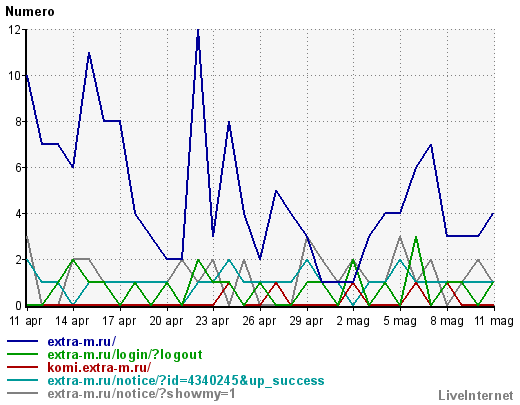Click the komi.extra-m.ru/ legend label
The image size is (520, 405).
point(99,368)
